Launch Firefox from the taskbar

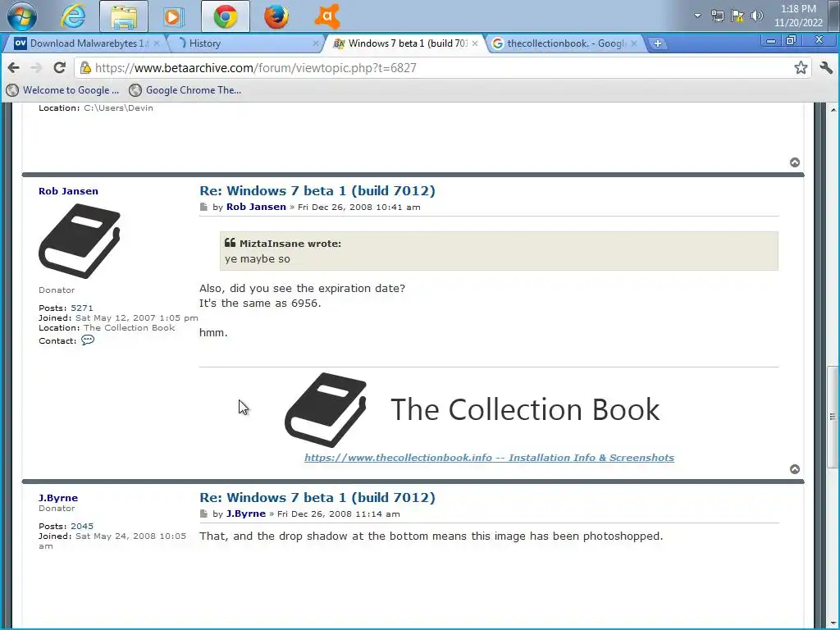click(276, 16)
